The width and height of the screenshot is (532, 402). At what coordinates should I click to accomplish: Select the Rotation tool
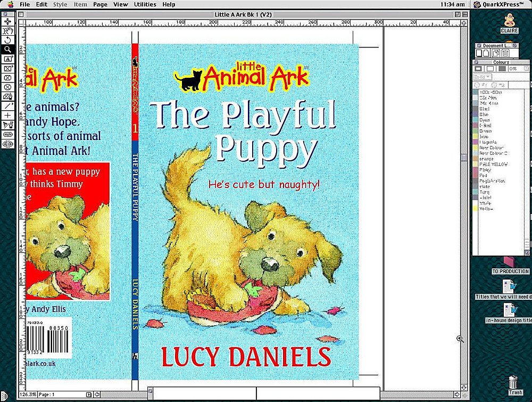[x=7, y=40]
